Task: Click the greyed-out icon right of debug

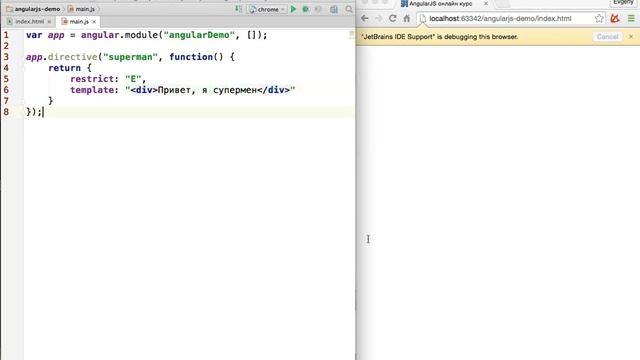Action: pyautogui.click(x=318, y=9)
